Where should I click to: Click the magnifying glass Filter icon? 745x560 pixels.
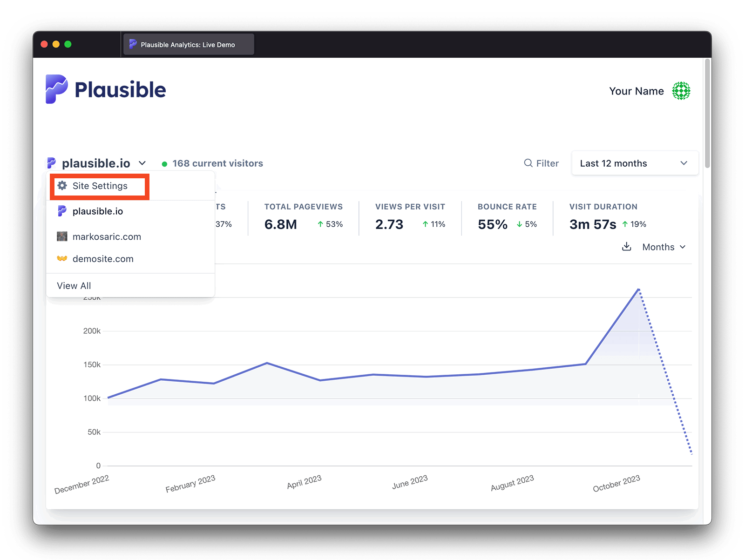(x=528, y=163)
